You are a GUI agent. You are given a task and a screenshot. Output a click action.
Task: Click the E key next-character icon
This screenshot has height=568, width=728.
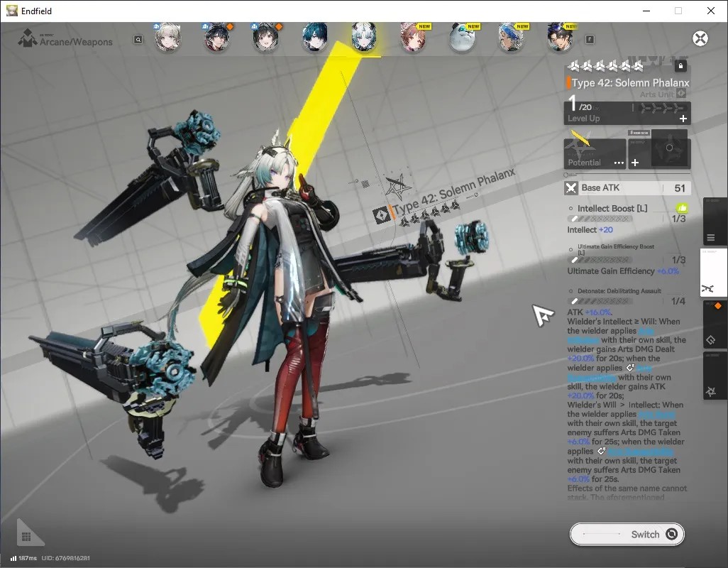click(x=590, y=40)
